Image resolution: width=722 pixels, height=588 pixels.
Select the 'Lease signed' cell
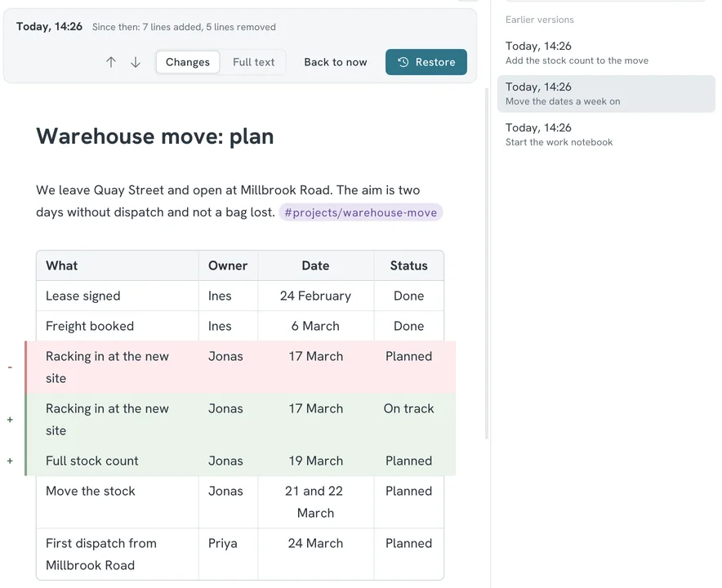(x=118, y=296)
